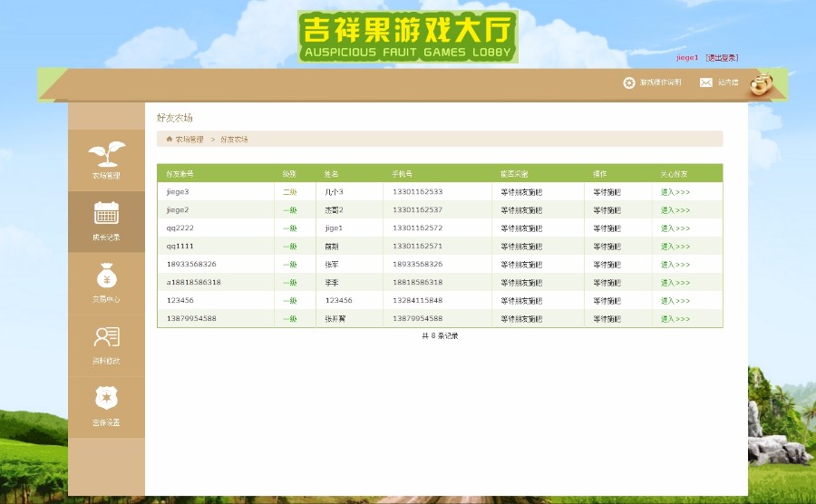Click phone number 13301162571

coord(418,246)
